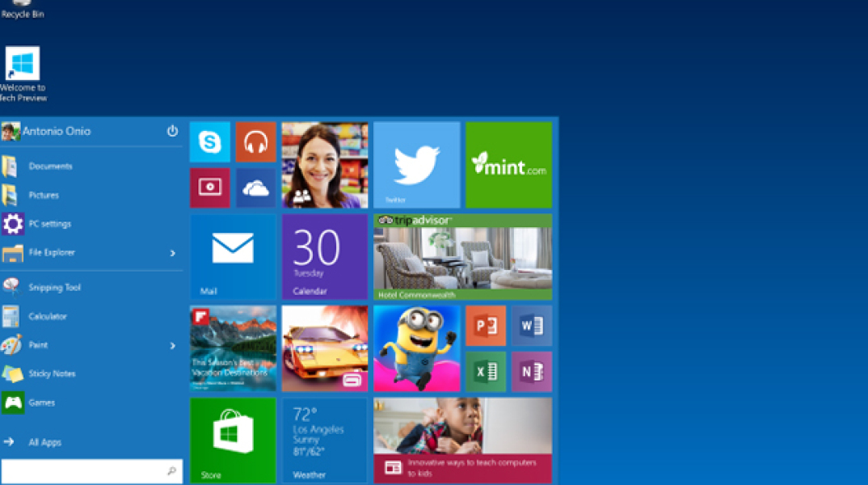Image resolution: width=868 pixels, height=485 pixels.
Task: Open Documents from the Start menu
Action: (50, 167)
